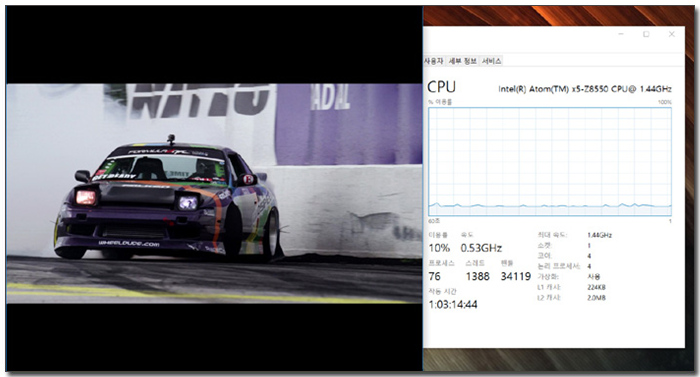This screenshot has height=377, width=700.
Task: Close the Task Manager window
Action: click(671, 34)
